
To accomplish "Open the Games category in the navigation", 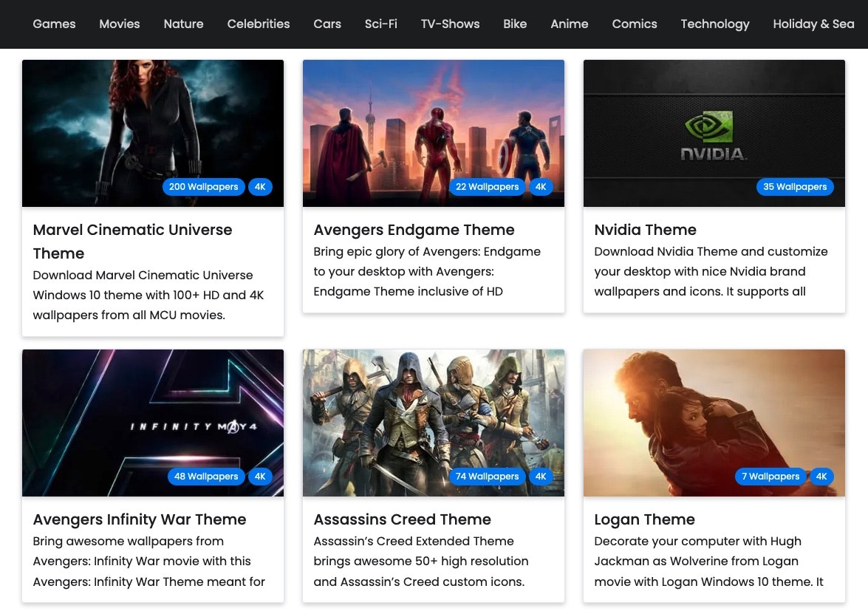I will pyautogui.click(x=54, y=24).
